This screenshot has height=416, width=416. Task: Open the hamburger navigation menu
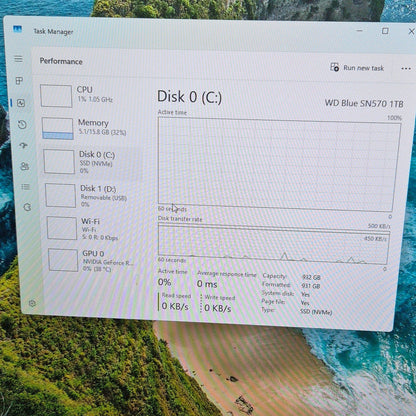pyautogui.click(x=18, y=59)
